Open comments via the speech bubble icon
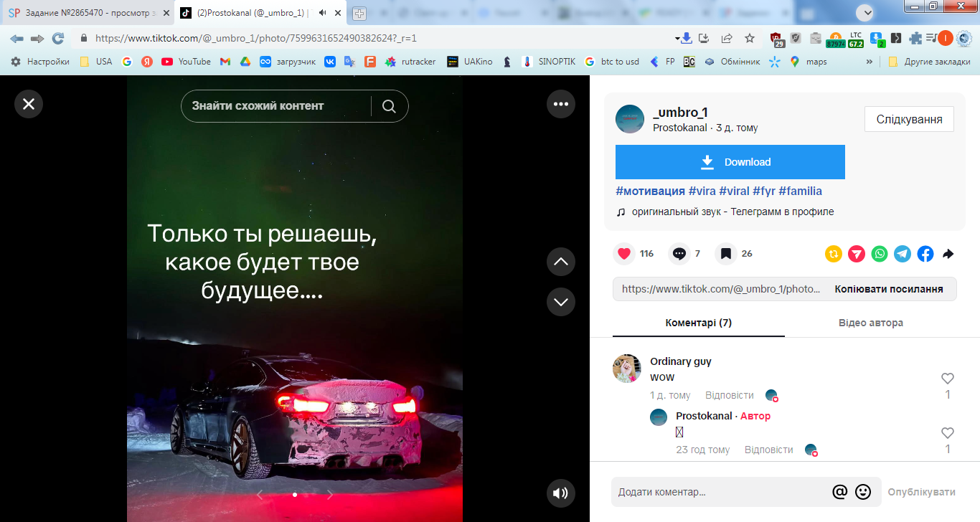This screenshot has width=980, height=522. click(679, 253)
